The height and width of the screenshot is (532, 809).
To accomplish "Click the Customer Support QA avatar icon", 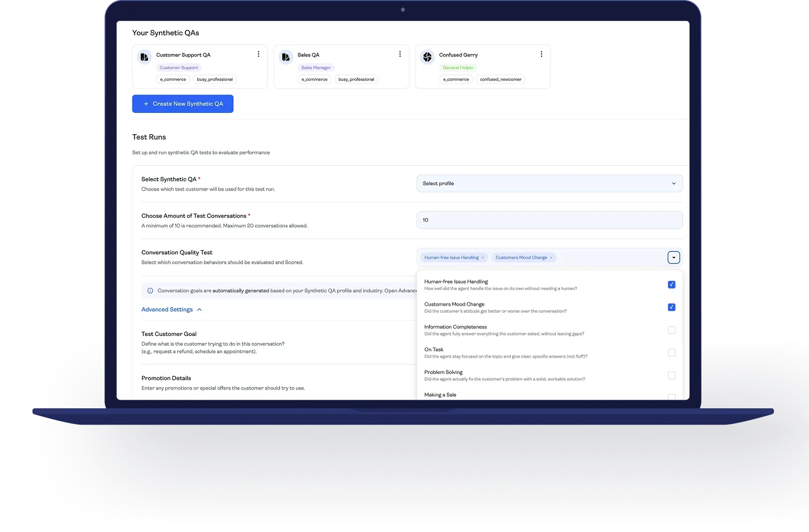I will pyautogui.click(x=144, y=57).
